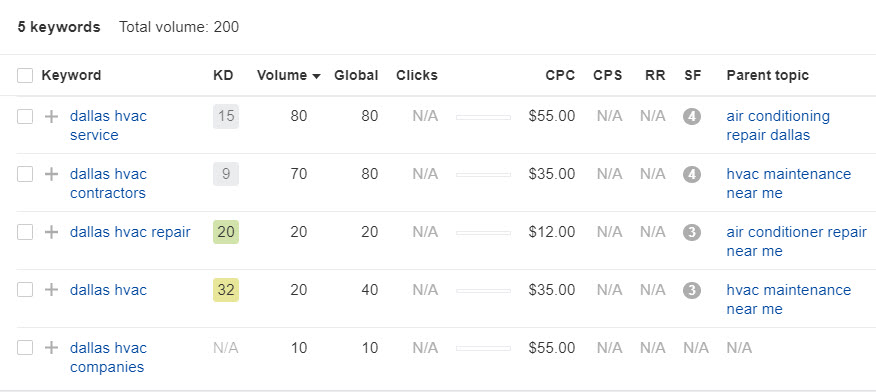
Task: Open air conditioner repair near me topic
Action: 797,241
